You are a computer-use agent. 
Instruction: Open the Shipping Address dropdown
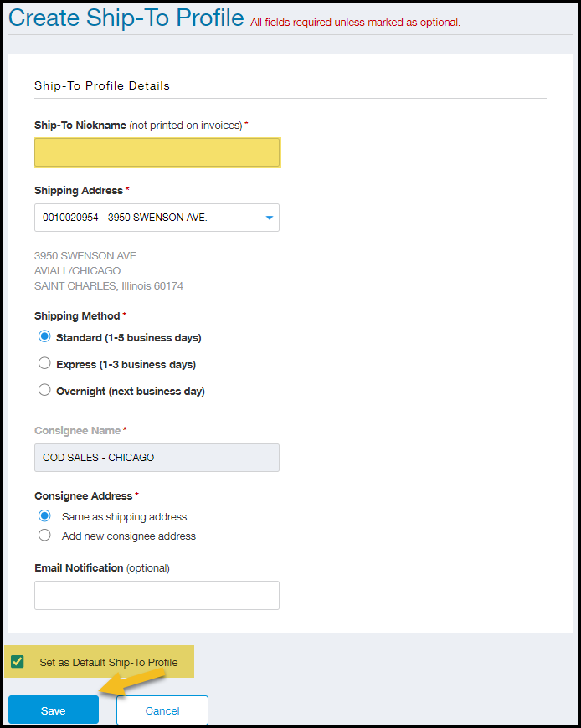pyautogui.click(x=157, y=218)
